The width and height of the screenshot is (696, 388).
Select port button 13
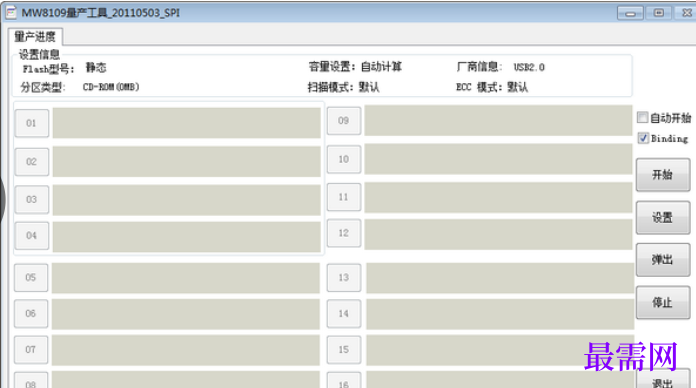(x=344, y=277)
